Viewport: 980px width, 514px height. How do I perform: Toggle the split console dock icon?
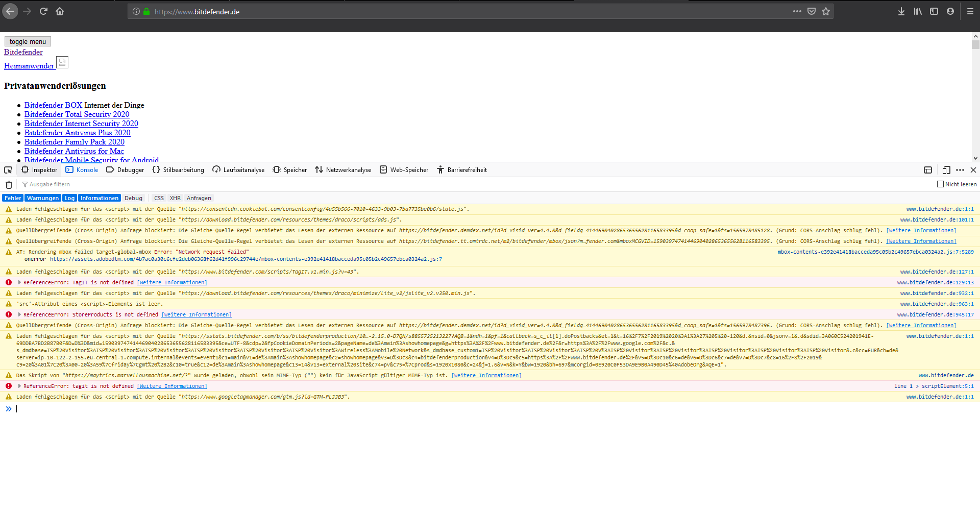point(928,170)
